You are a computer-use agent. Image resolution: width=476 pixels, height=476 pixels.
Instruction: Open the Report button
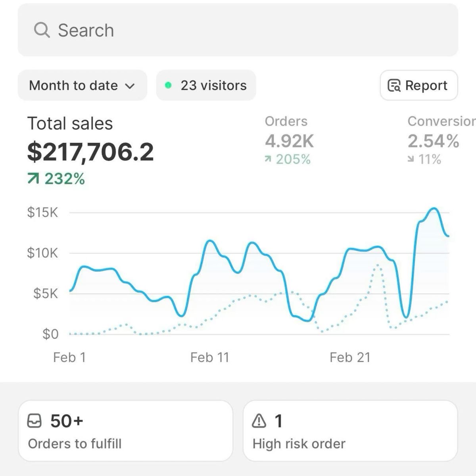419,85
